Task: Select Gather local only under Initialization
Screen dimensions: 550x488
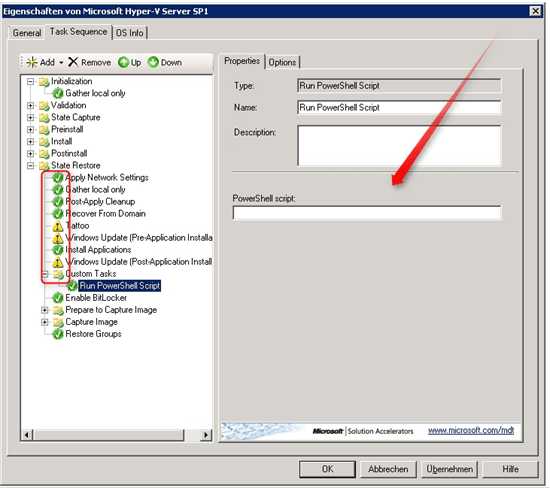Action: click(x=95, y=93)
